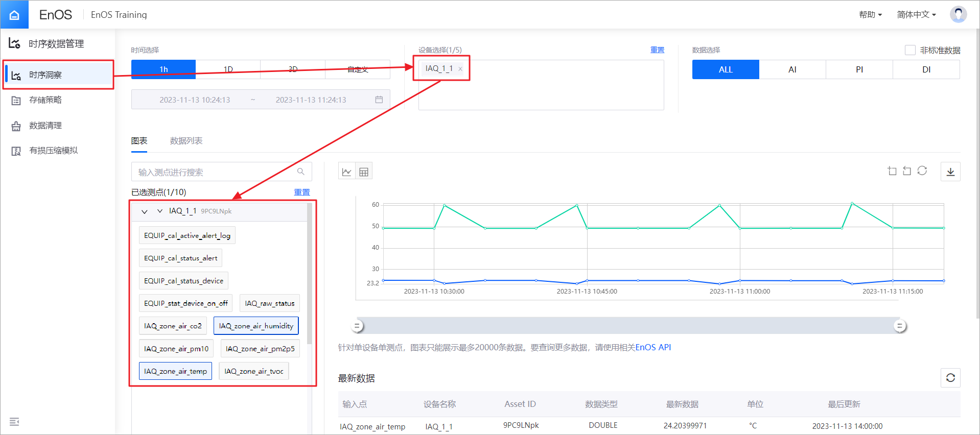Switch chart to line view icon
Image resolution: width=980 pixels, height=435 pixels.
point(347,172)
